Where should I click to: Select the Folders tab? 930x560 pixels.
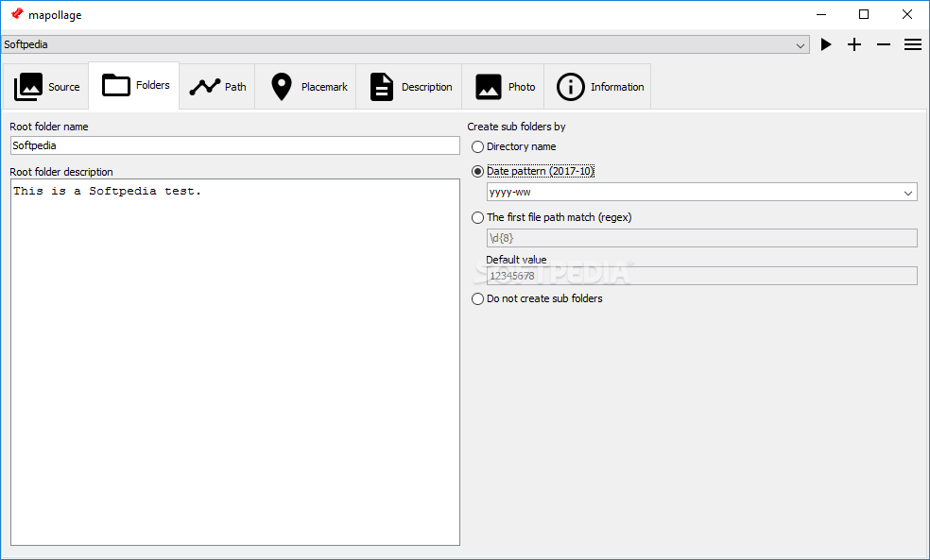[x=134, y=85]
